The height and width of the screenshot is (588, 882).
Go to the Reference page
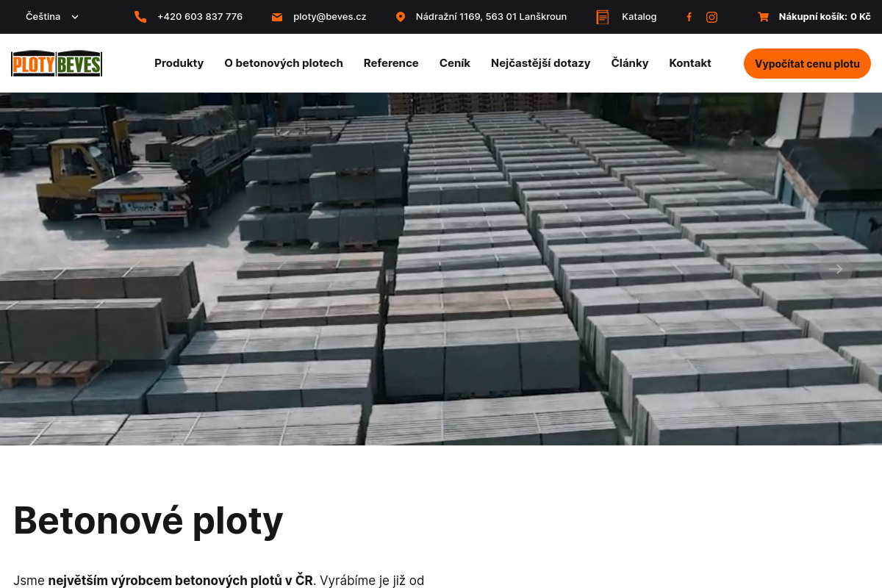coord(391,63)
